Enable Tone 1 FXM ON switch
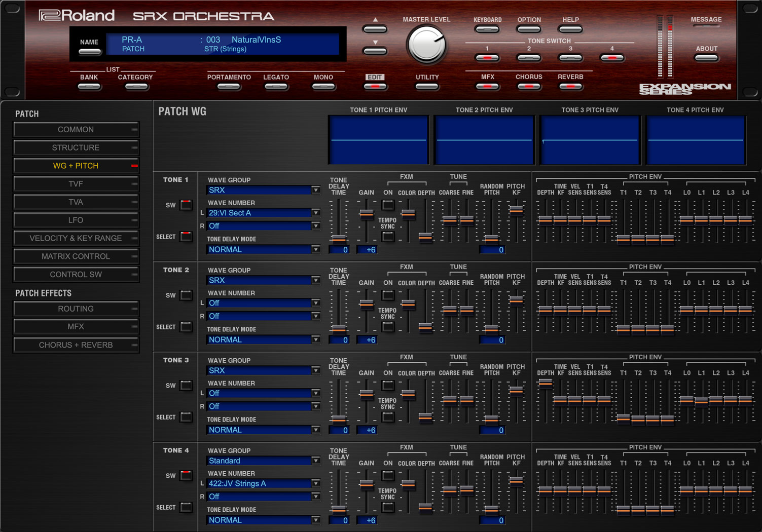Viewport: 762px width, 532px height. coord(388,205)
